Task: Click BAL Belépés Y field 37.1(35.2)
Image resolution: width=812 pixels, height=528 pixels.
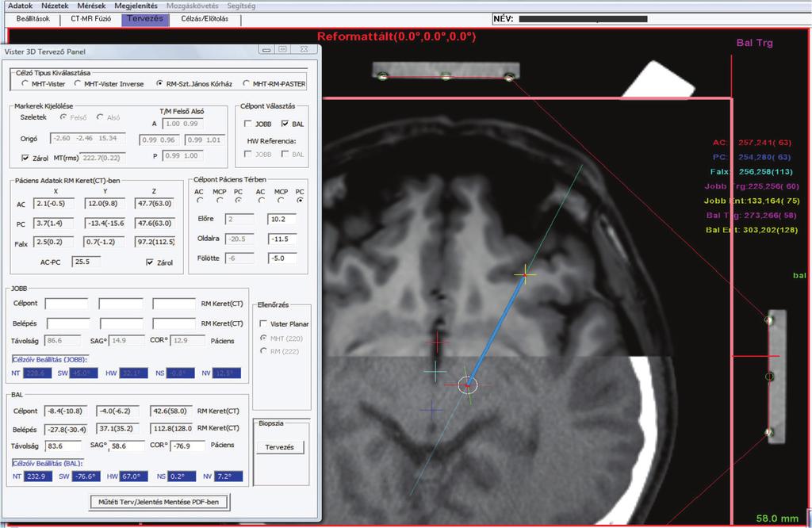Action: 117,429
